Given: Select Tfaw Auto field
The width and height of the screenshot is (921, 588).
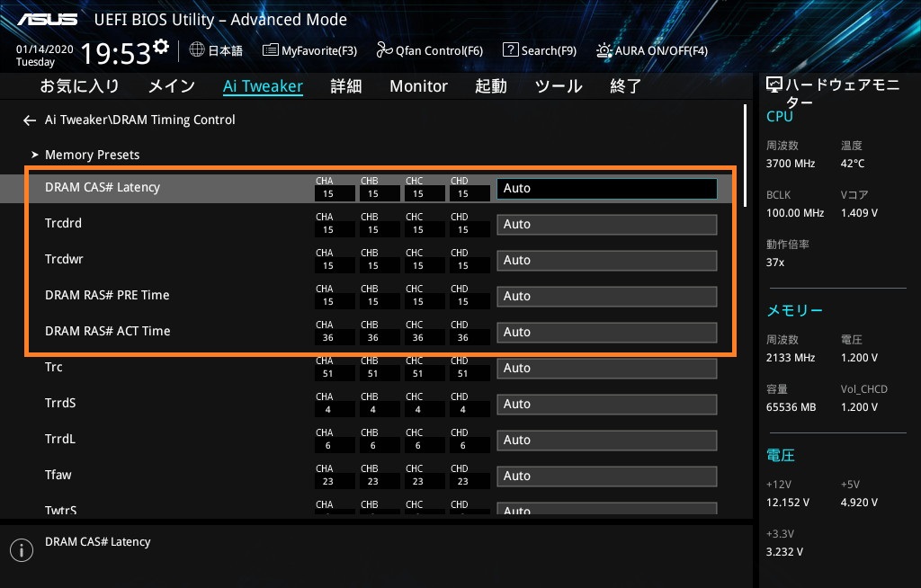Looking at the screenshot, I should [607, 477].
